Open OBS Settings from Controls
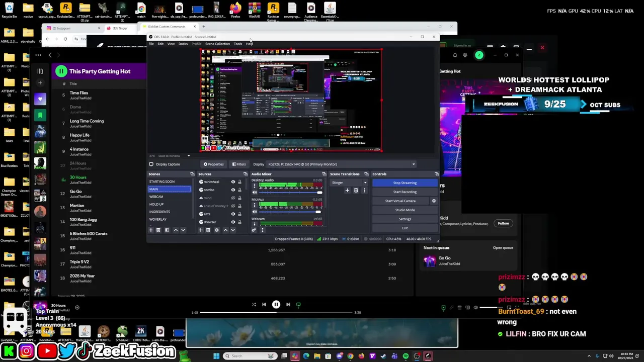Screen dimensions: 644x362 405,219
